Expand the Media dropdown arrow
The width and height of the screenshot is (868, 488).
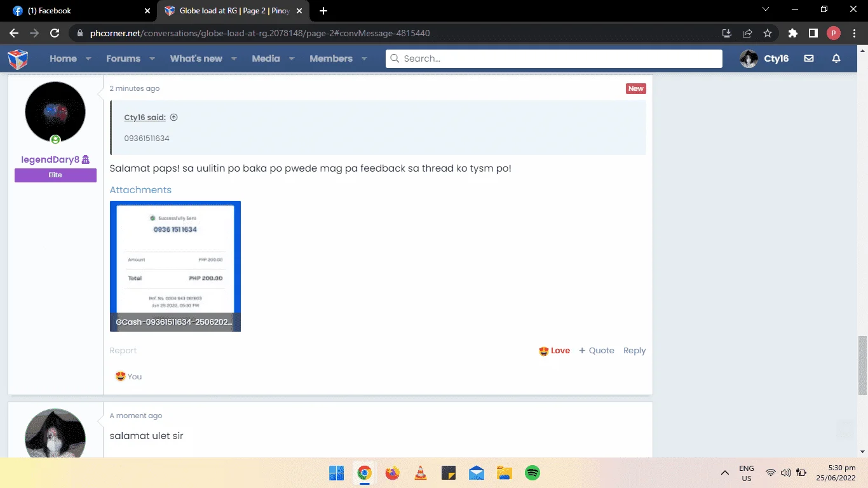[292, 58]
